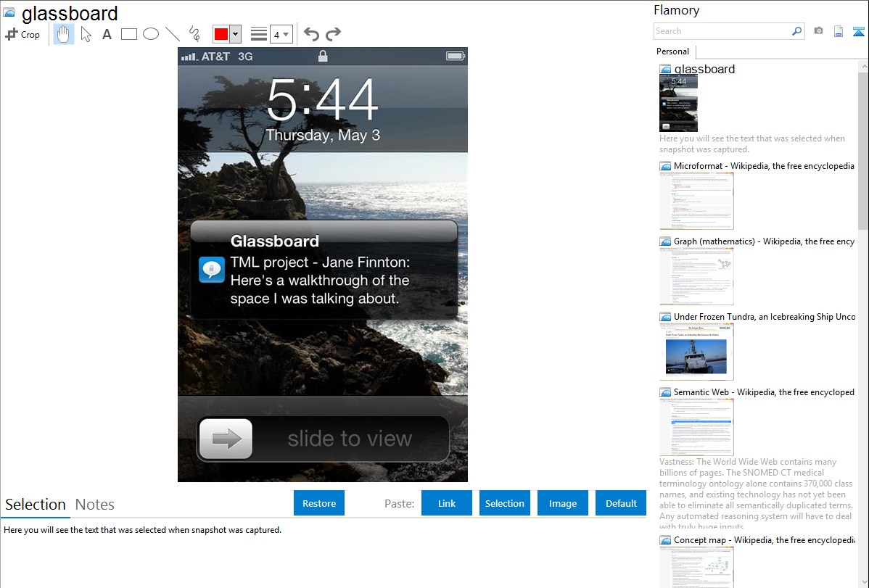The height and width of the screenshot is (588, 869).
Task: Click the magnifier search icon
Action: (797, 31)
